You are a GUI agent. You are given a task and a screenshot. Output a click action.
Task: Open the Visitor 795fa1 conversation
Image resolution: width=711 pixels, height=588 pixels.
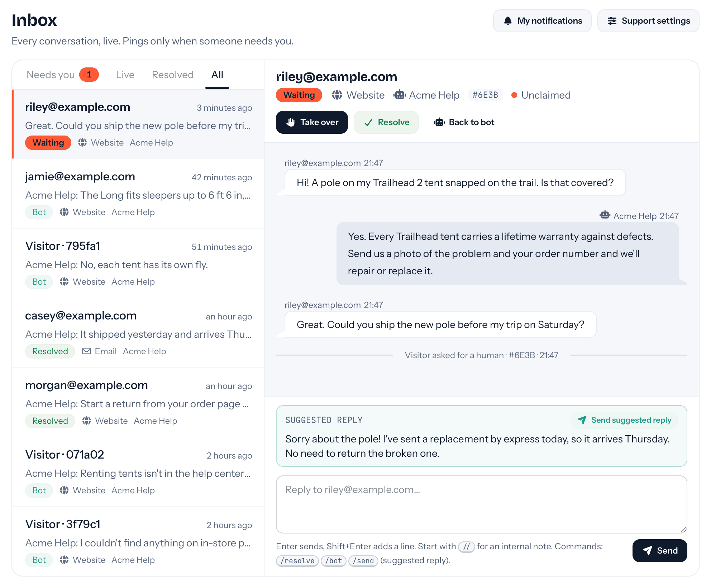tap(138, 264)
